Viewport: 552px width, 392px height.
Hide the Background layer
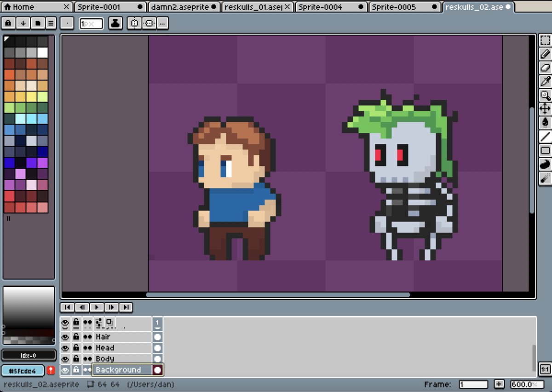pos(65,370)
